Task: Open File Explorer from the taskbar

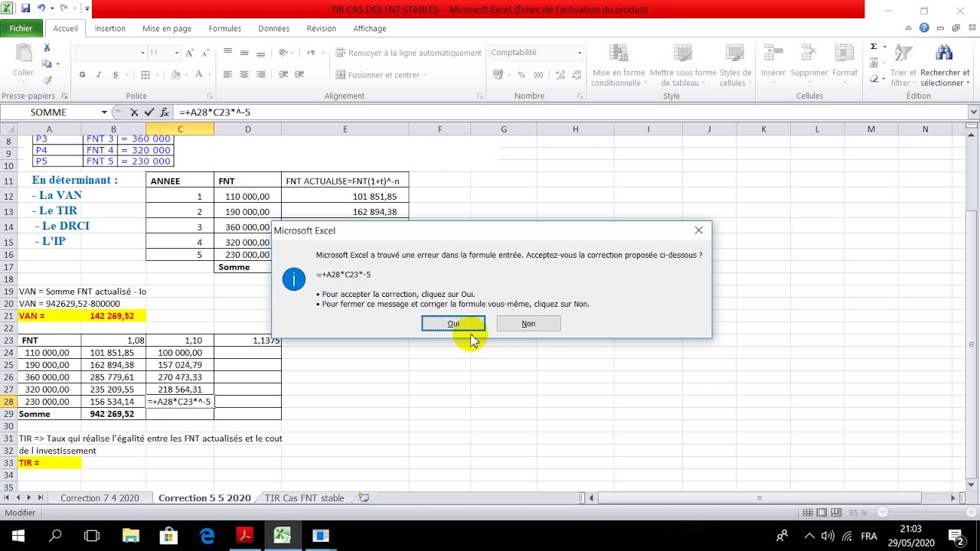Action: [x=130, y=536]
